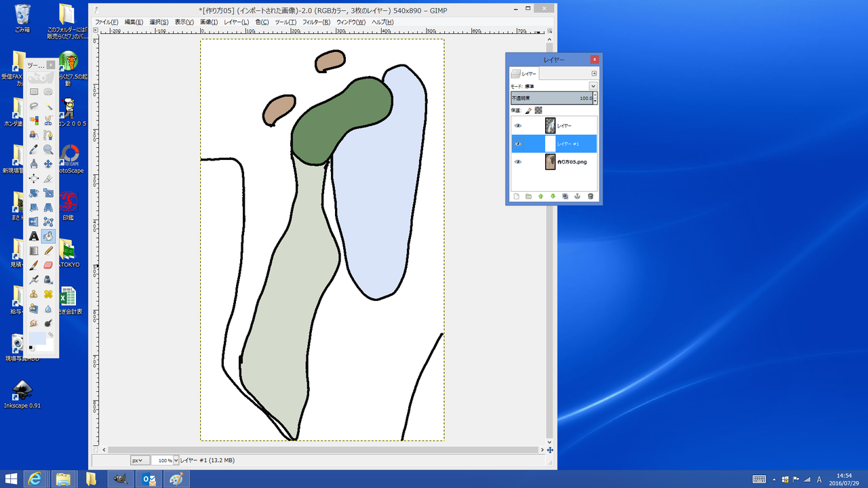Lower the selected layer with down arrow
Screen dimensions: 868x488
(x=553, y=197)
